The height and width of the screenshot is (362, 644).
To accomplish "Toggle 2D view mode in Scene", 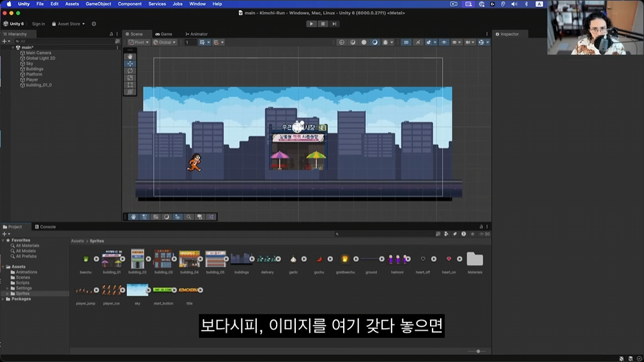I will pos(406,42).
